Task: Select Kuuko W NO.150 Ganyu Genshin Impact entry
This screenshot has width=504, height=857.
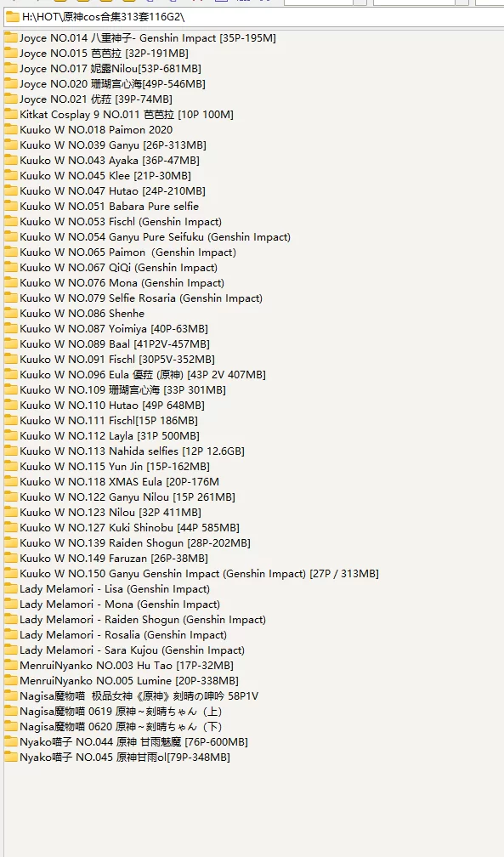Action: click(199, 573)
